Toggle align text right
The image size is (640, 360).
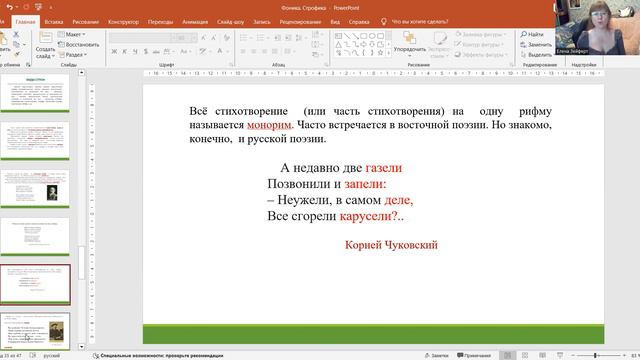point(264,51)
